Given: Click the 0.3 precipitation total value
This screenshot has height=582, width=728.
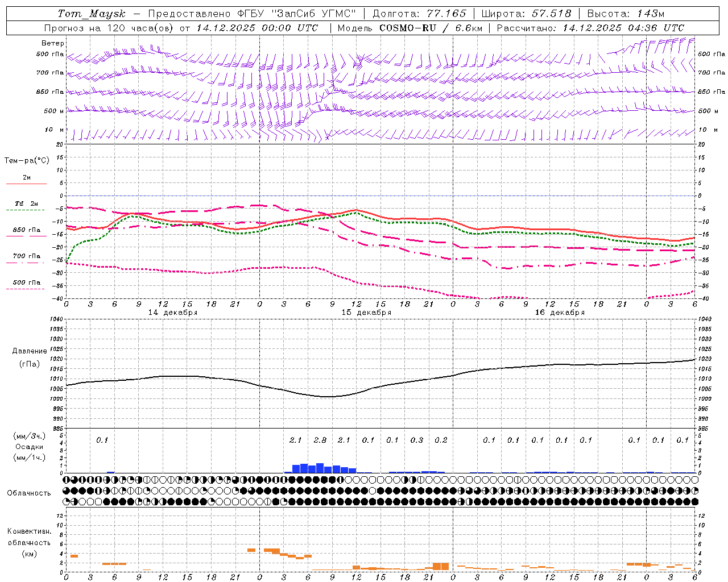Looking at the screenshot, I should [x=417, y=440].
